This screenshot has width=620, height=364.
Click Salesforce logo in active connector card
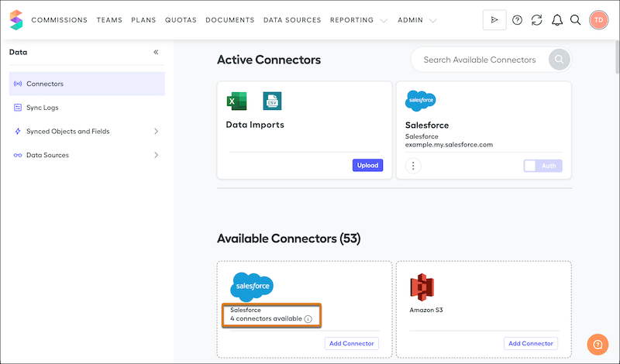coord(420,101)
